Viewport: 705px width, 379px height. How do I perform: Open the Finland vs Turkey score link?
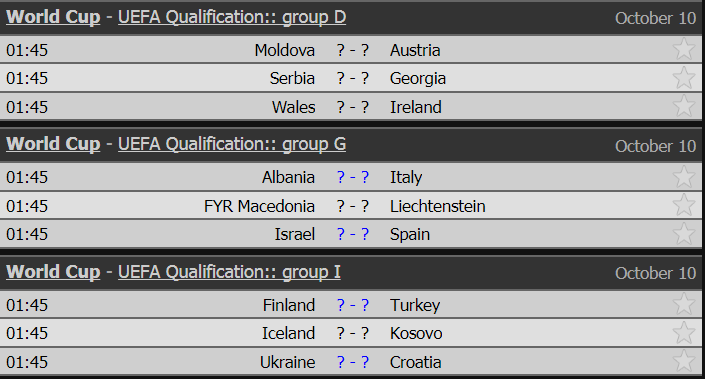[x=353, y=305]
